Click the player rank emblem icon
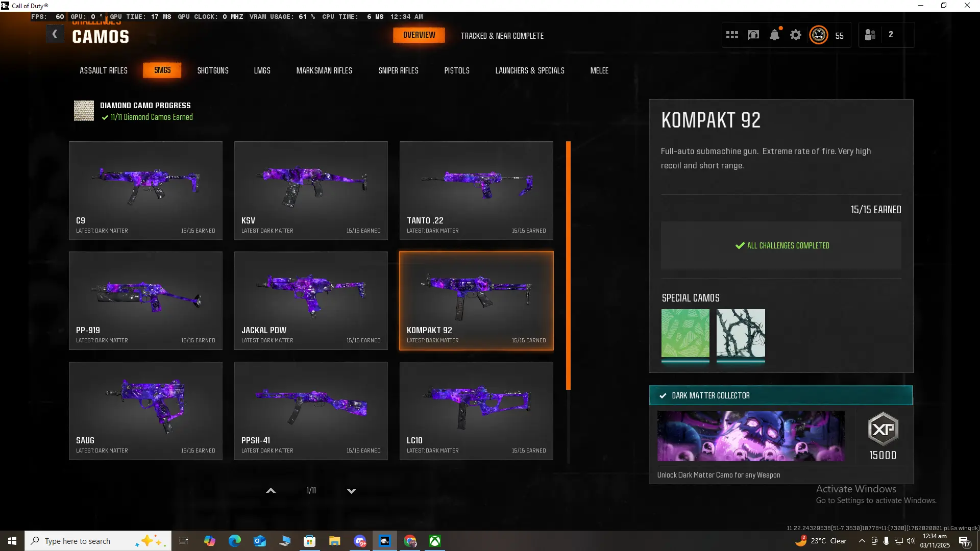 pos(819,35)
